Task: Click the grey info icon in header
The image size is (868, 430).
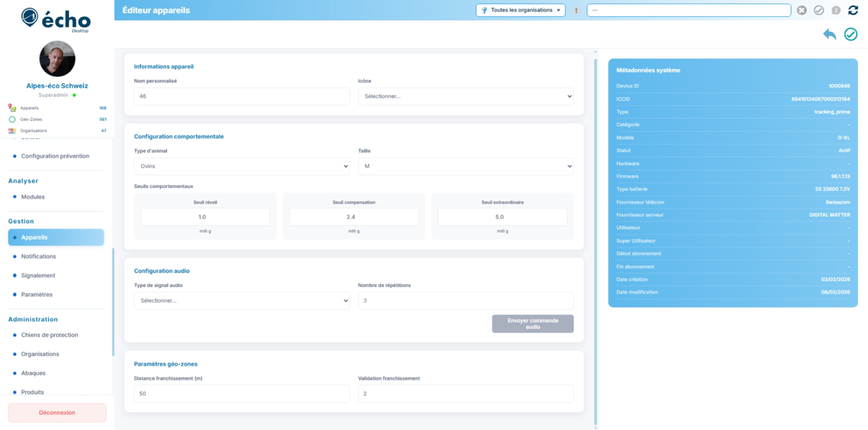Action: click(836, 10)
